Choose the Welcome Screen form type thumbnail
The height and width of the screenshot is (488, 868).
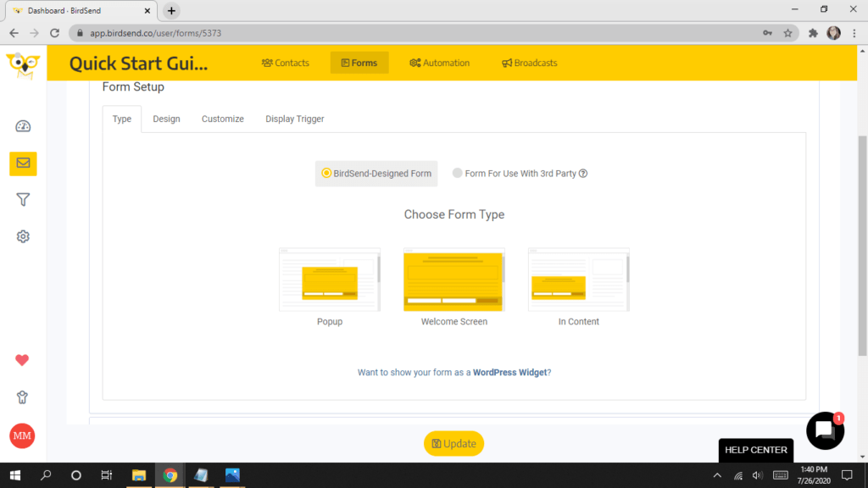click(454, 280)
